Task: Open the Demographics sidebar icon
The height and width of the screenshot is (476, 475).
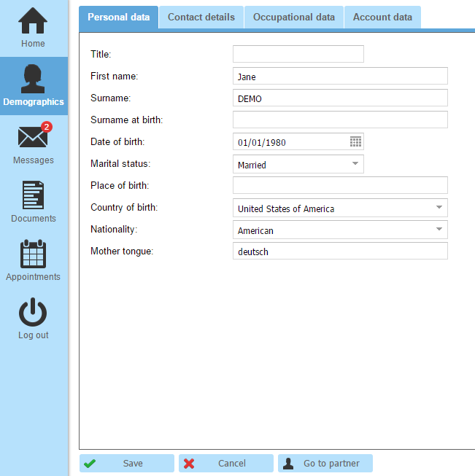Action: 33,79
